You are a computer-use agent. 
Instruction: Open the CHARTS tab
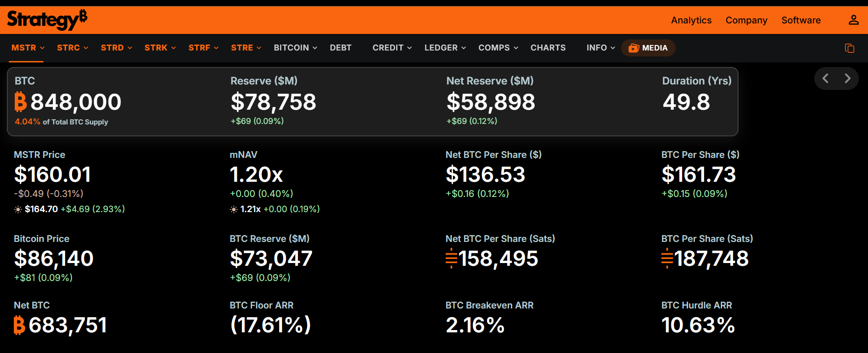pos(548,48)
